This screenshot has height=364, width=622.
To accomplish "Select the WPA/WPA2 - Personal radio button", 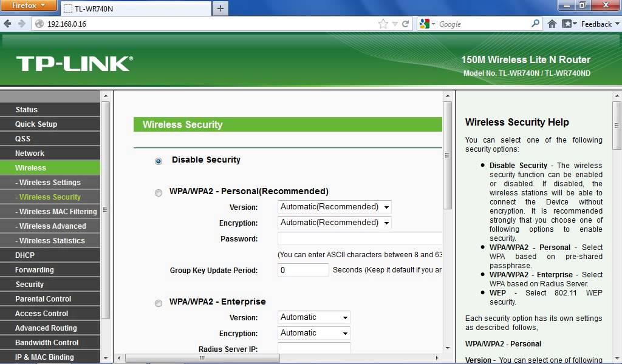I will click(x=159, y=193).
